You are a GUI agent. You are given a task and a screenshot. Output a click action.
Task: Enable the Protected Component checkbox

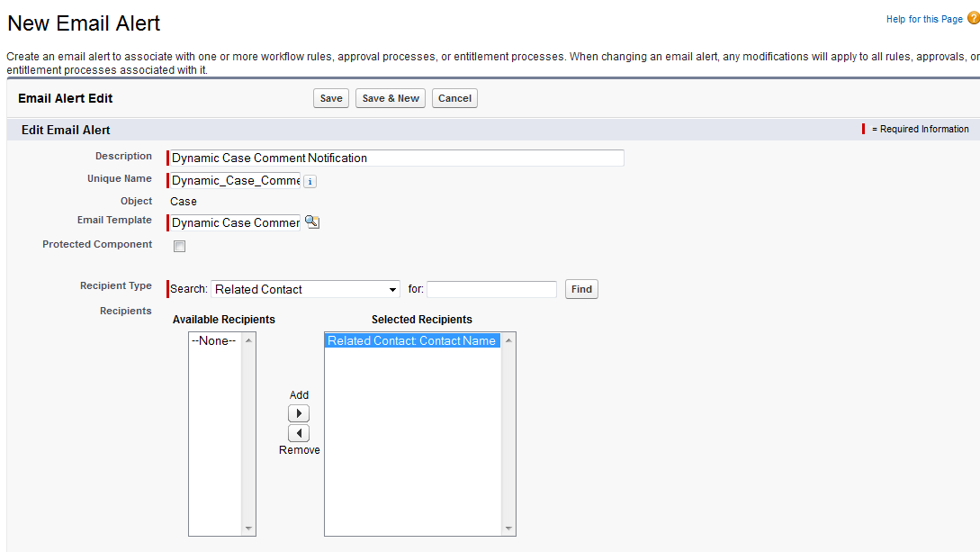pos(179,245)
